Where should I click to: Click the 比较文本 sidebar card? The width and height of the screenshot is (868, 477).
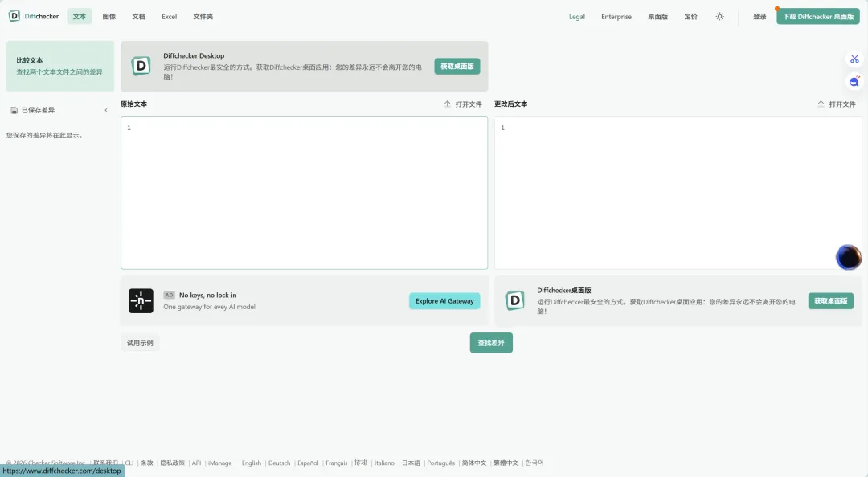(59, 66)
